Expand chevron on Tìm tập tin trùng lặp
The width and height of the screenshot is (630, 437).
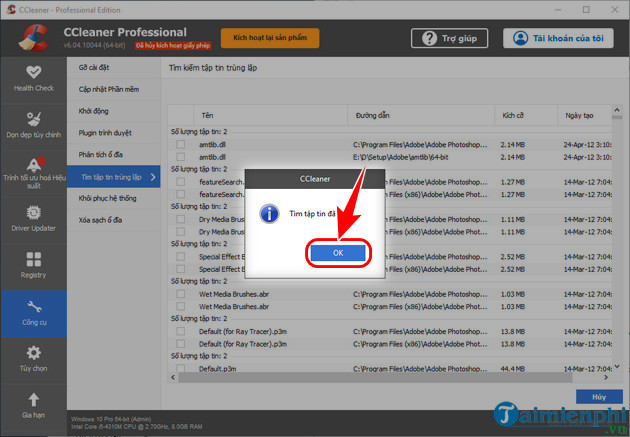[153, 177]
